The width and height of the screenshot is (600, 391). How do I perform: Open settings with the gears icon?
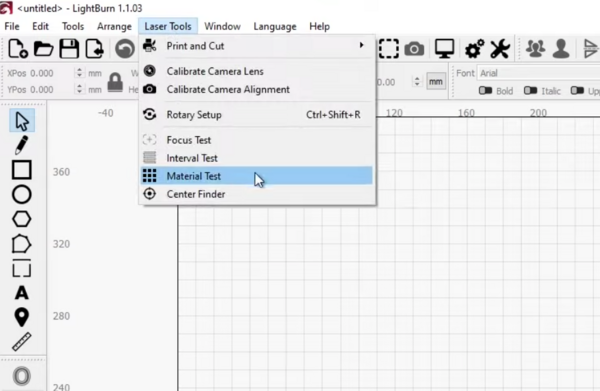pyautogui.click(x=474, y=49)
